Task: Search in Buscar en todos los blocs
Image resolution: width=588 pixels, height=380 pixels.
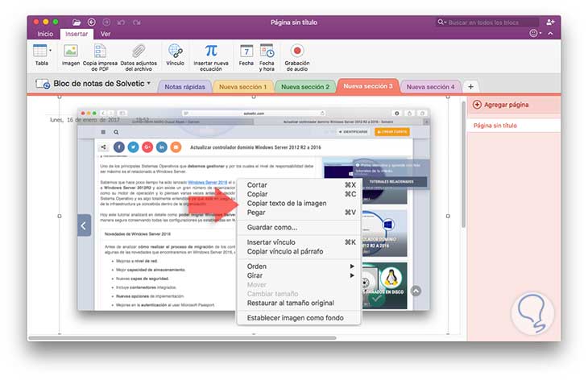Action: pos(487,23)
